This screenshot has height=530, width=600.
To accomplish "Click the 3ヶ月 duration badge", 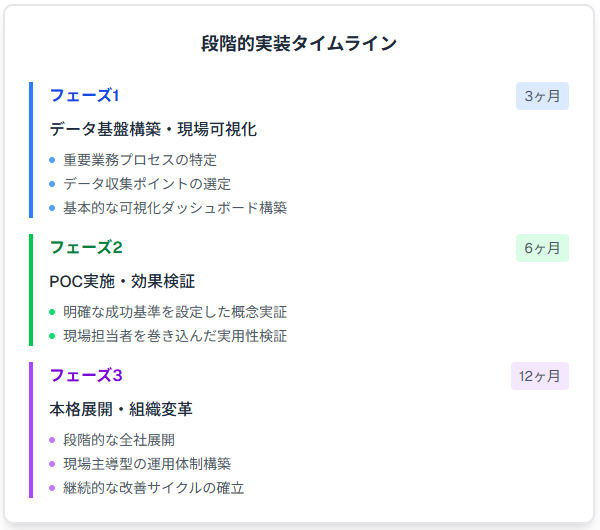I will pos(542,96).
